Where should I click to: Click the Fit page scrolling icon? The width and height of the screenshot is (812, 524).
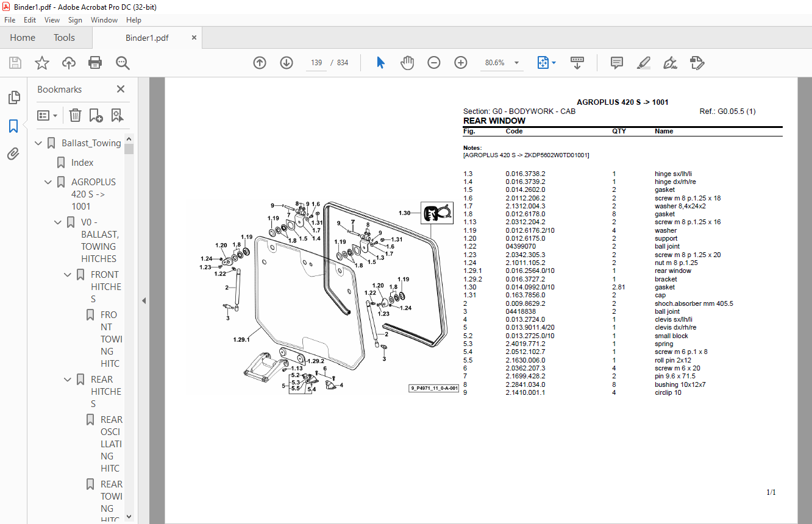tap(543, 63)
